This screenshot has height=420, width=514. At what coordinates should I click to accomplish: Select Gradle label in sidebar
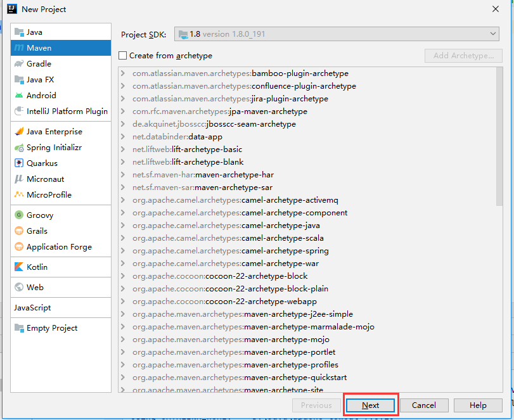39,63
